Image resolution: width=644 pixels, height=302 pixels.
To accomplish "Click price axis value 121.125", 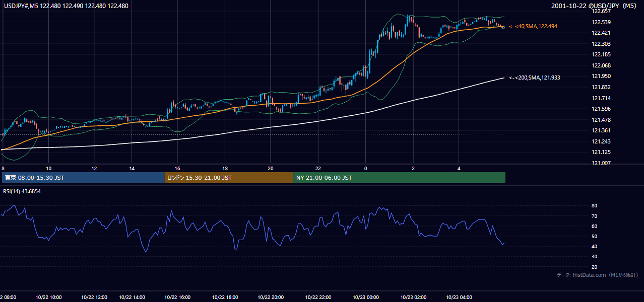I will (x=601, y=153).
